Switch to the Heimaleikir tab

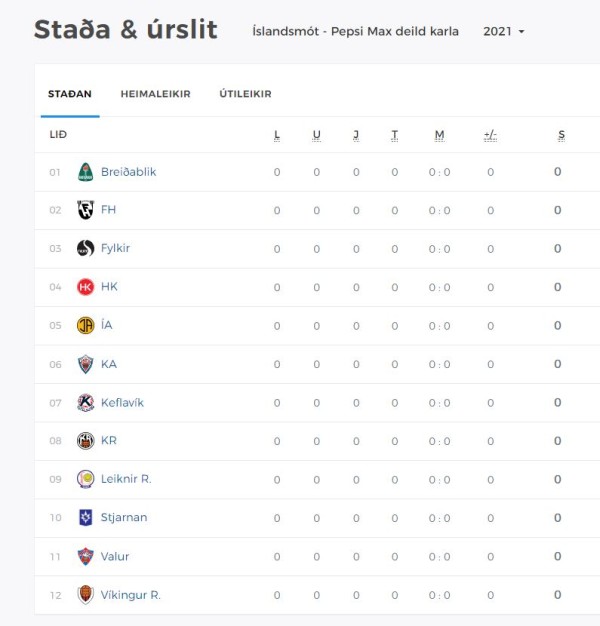click(155, 94)
